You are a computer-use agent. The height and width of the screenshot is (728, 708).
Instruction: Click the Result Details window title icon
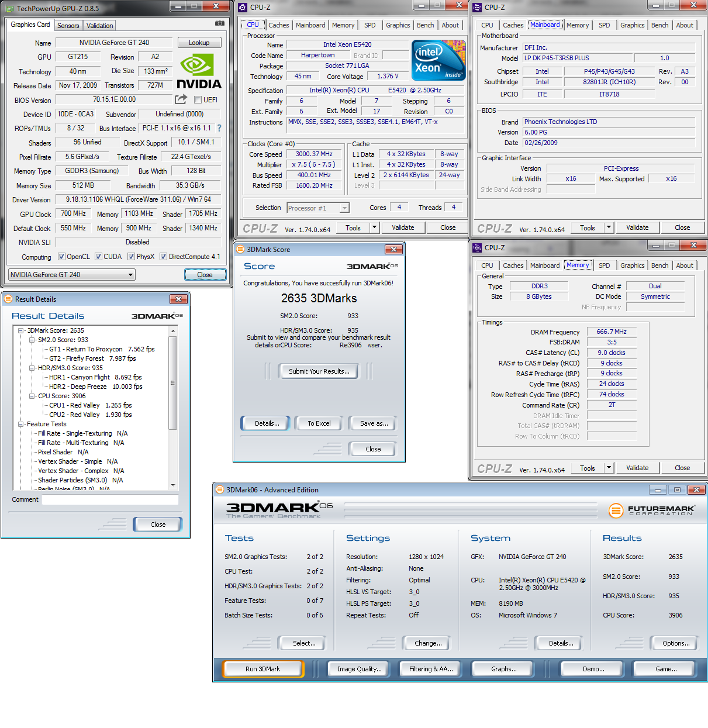pos(8,299)
